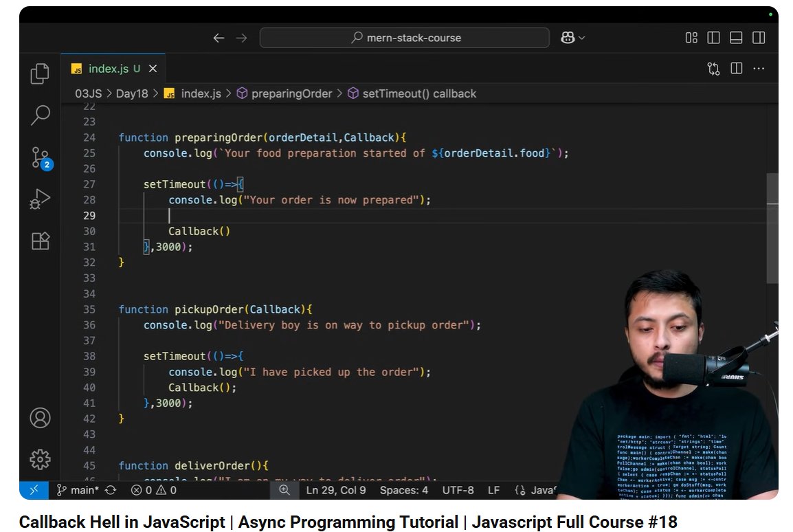The height and width of the screenshot is (532, 793).
Task: Click the zoom magnifier status bar icon
Action: [x=284, y=490]
